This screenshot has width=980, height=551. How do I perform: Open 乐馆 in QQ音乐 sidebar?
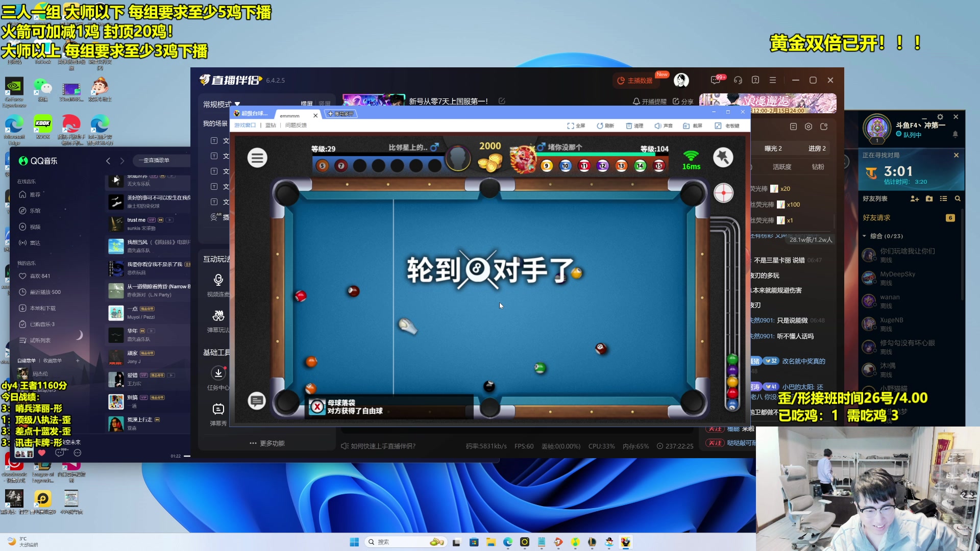[x=30, y=211]
